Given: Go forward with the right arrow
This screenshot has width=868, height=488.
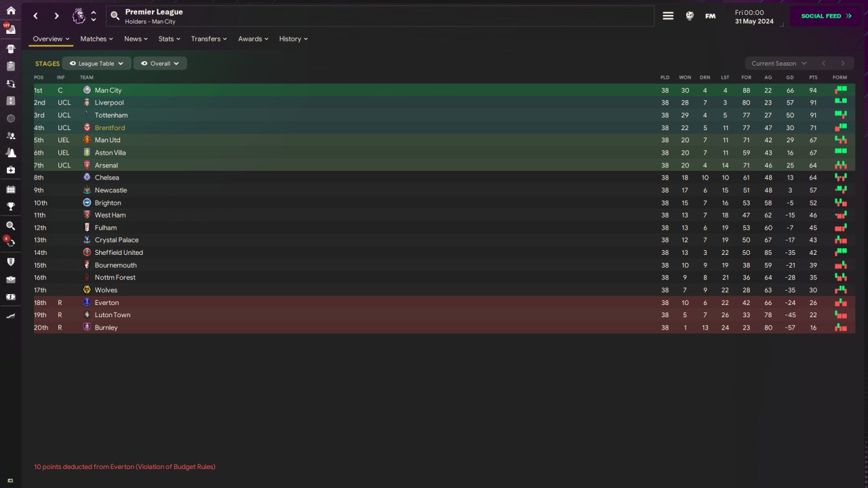Looking at the screenshot, I should point(56,16).
